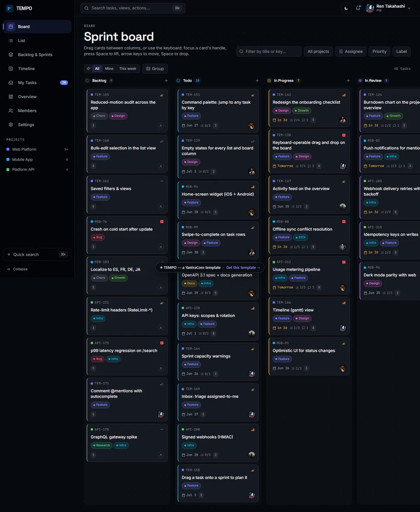Click the urgent priority icon on TEM-138
The image size is (420, 512).
[344, 135]
